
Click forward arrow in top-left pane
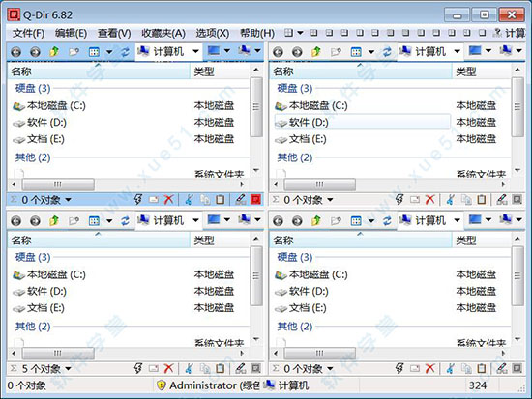(x=35, y=52)
